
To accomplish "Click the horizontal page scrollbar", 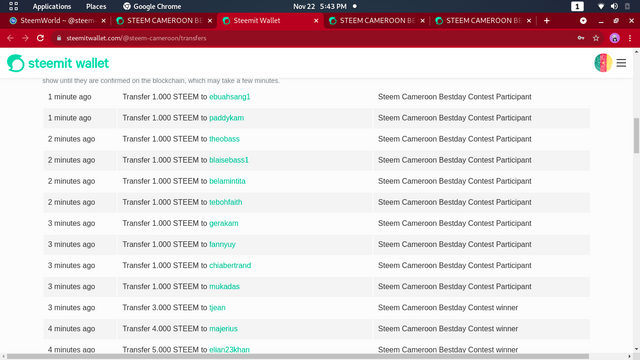I will click(298, 356).
